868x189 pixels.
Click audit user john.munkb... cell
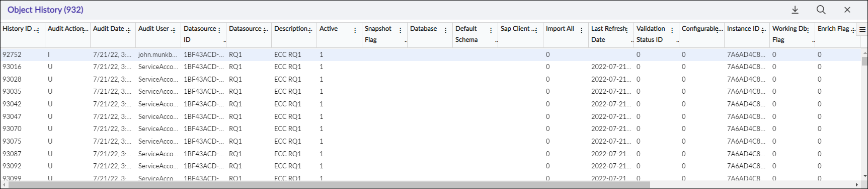157,54
